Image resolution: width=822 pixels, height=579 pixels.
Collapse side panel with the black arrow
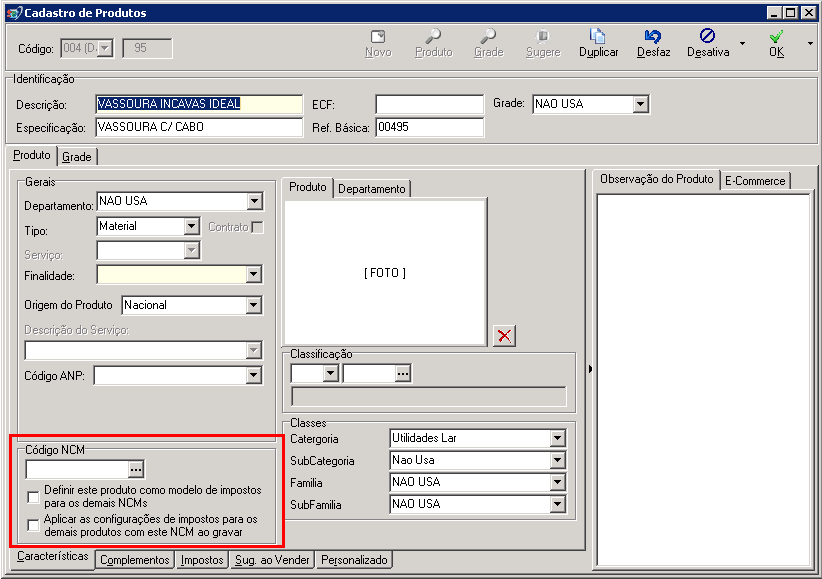[590, 369]
